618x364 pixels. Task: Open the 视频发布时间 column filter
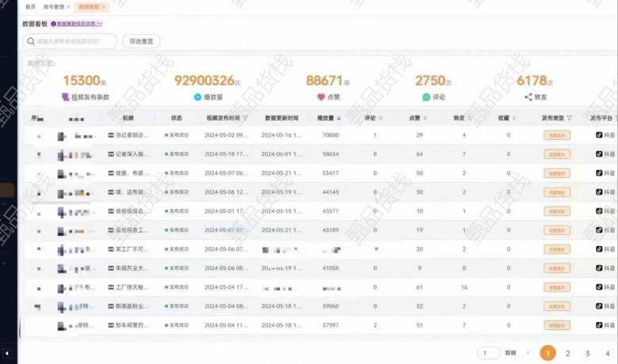point(245,118)
